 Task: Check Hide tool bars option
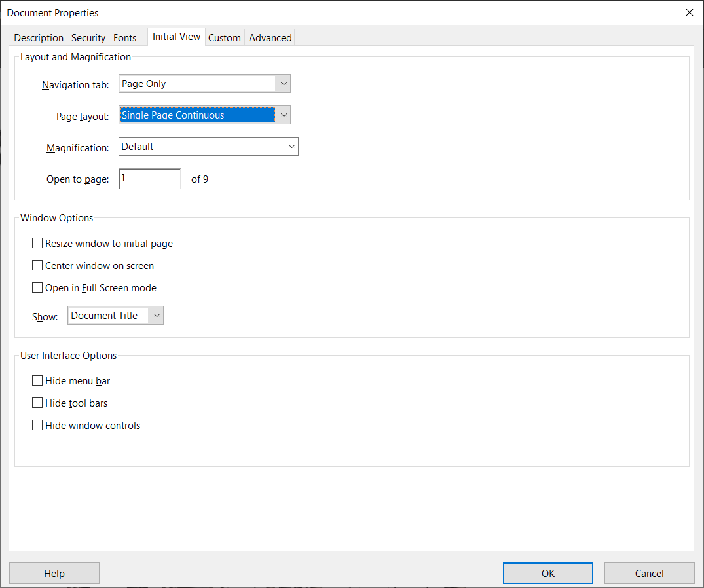tap(37, 403)
